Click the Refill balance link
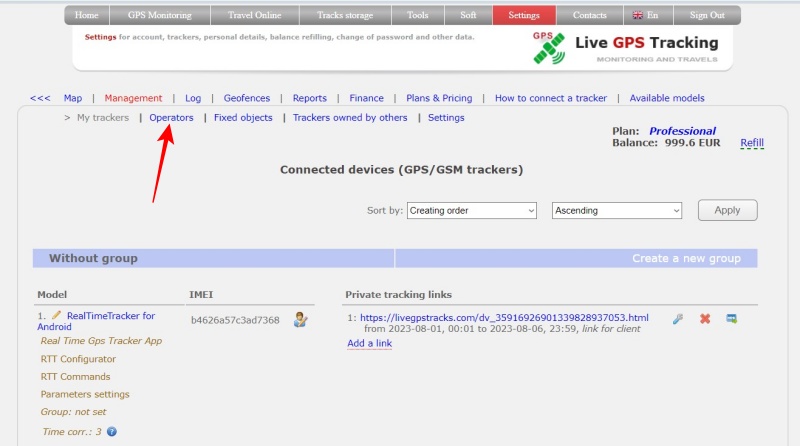This screenshot has width=800, height=446. click(x=752, y=143)
